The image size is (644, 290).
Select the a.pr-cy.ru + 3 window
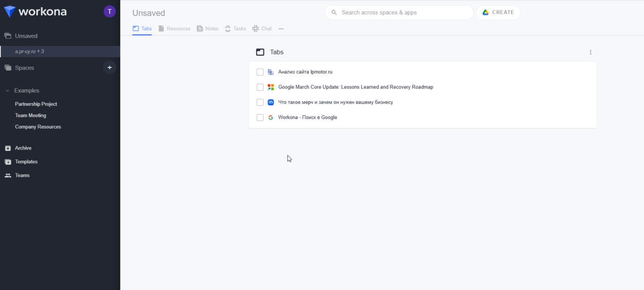pyautogui.click(x=60, y=52)
